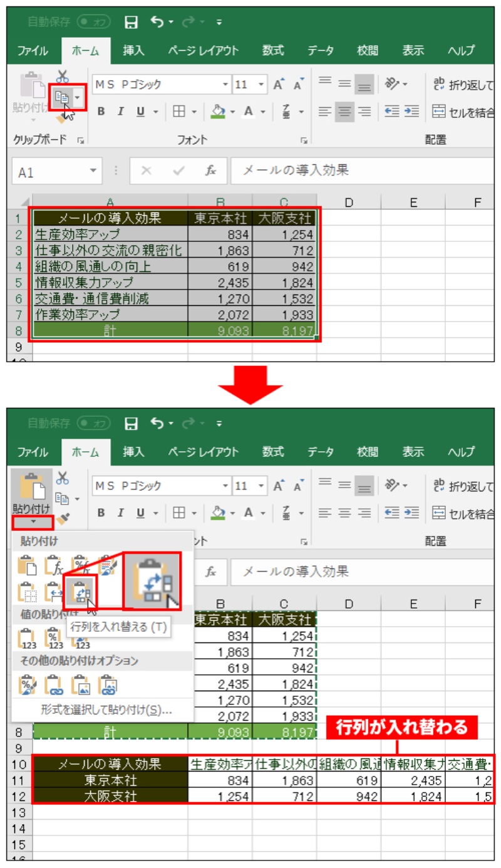Open the ページ レイアウト tab in upper ribbon
Screen dimensions: 501x868
pos(203,51)
